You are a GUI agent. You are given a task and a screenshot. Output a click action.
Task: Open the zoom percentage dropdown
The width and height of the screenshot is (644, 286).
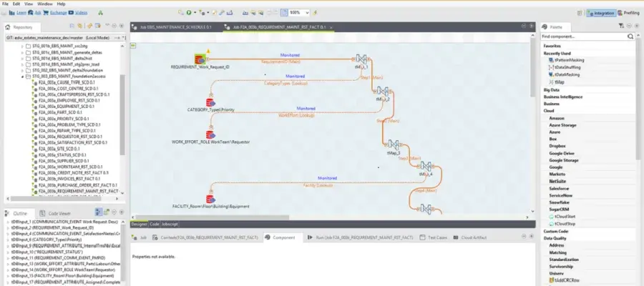pyautogui.click(x=308, y=13)
